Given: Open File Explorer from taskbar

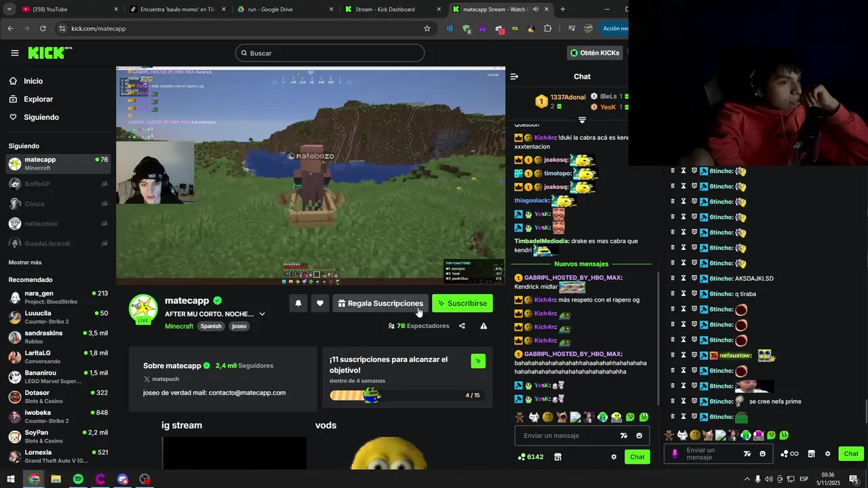Looking at the screenshot, I should pos(56,479).
